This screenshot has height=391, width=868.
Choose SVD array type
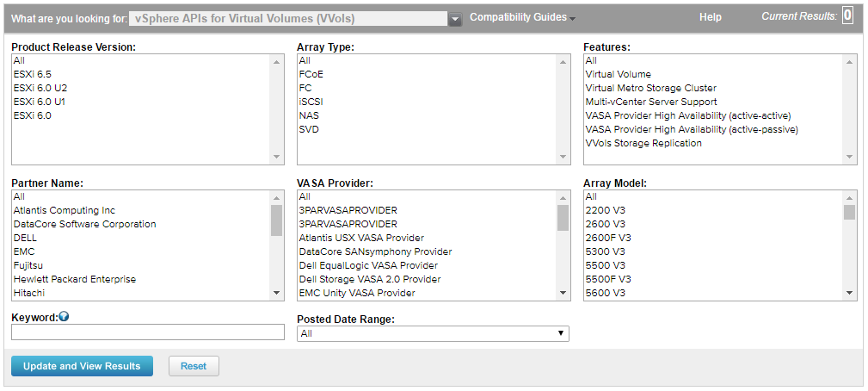427,129
